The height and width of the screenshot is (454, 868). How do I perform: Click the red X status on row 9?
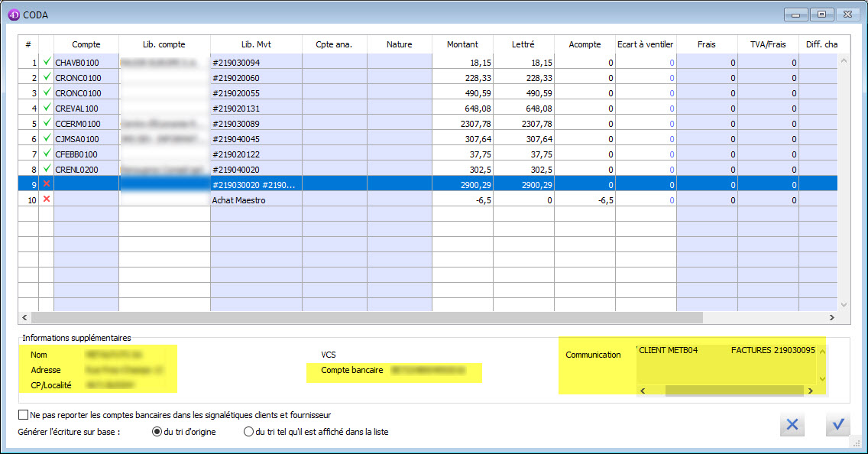tap(47, 184)
